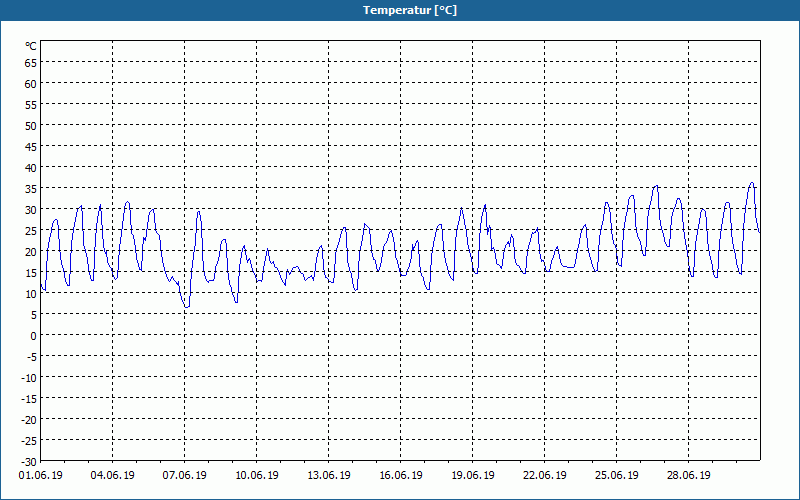Select the 25 y-axis value

point(31,231)
